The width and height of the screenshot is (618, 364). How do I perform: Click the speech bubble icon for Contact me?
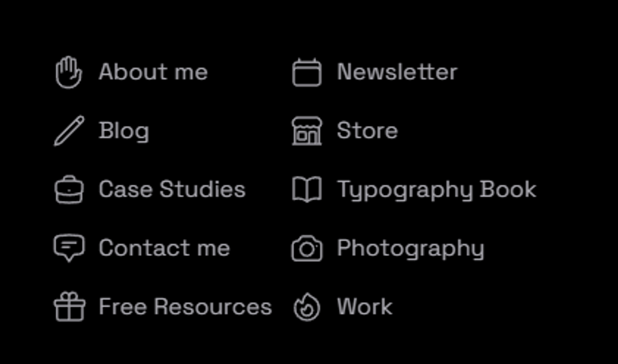pos(69,248)
